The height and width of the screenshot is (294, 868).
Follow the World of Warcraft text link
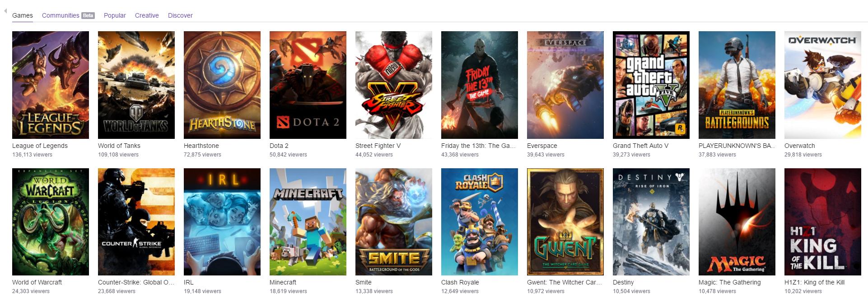tap(37, 282)
